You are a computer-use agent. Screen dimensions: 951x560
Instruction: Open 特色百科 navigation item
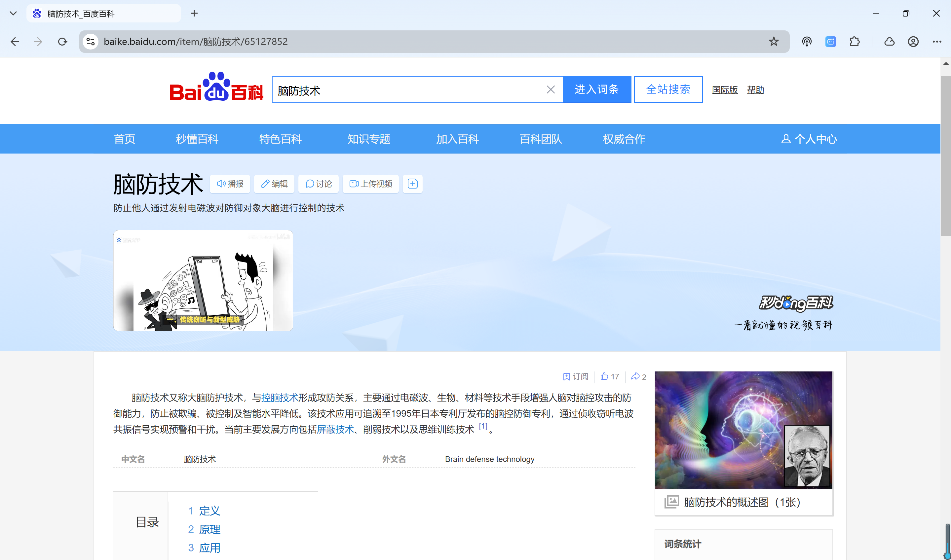coord(280,139)
